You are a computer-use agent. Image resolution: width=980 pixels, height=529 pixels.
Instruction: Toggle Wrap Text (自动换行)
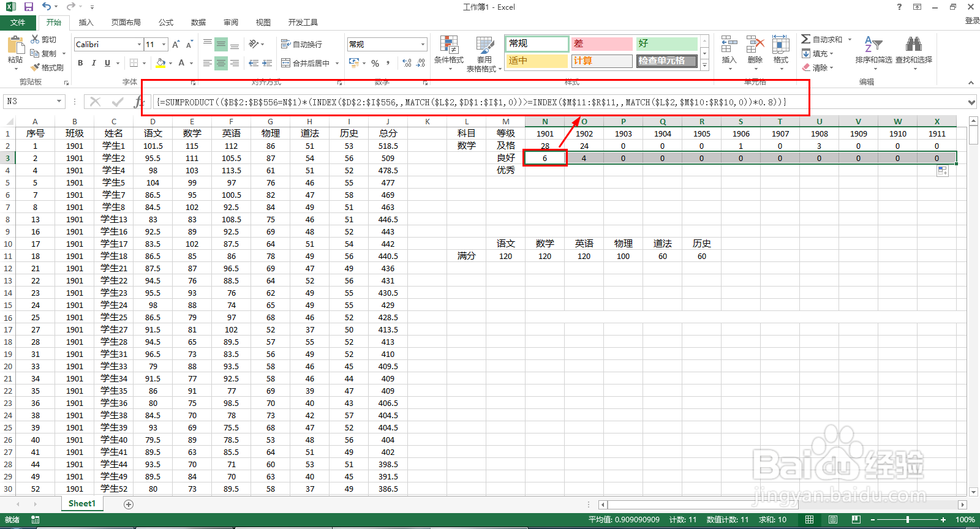coord(301,44)
